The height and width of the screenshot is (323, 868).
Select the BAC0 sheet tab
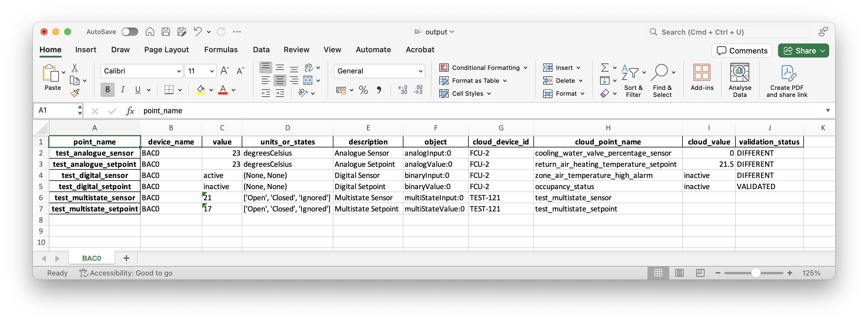tap(92, 258)
